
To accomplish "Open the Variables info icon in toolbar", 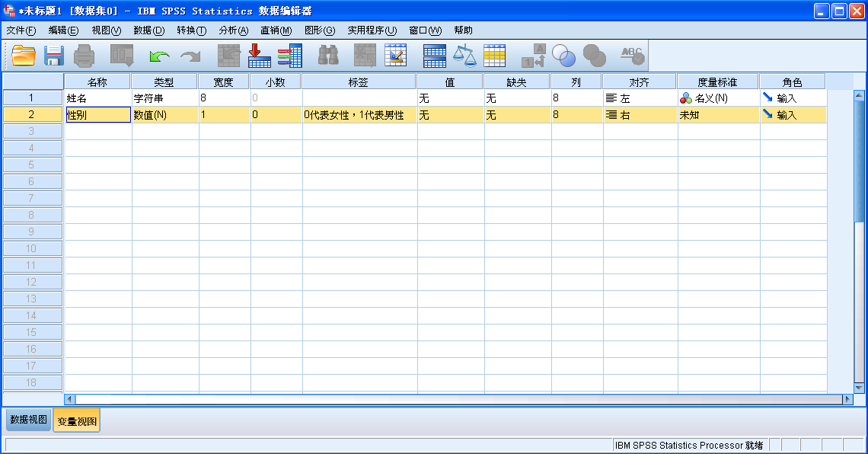I will point(289,56).
